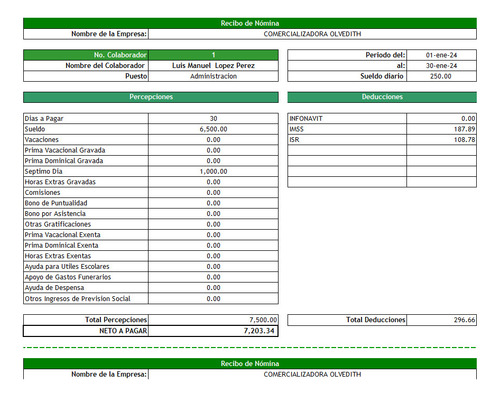
Task: Click the 0.00 value beside Comisiones
Action: click(x=213, y=193)
